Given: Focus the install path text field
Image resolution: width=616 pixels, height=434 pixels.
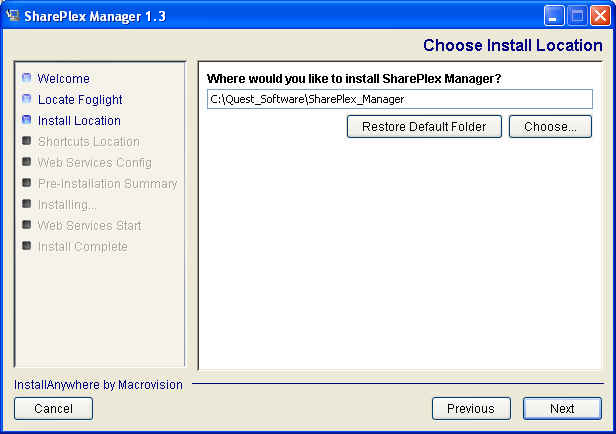Looking at the screenshot, I should pos(400,99).
